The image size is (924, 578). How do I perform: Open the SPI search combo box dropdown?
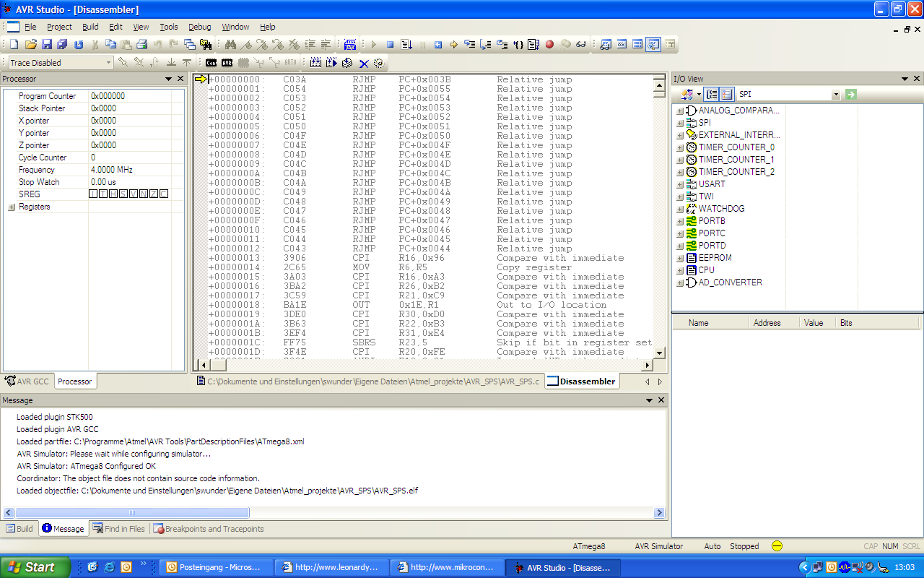tap(836, 95)
